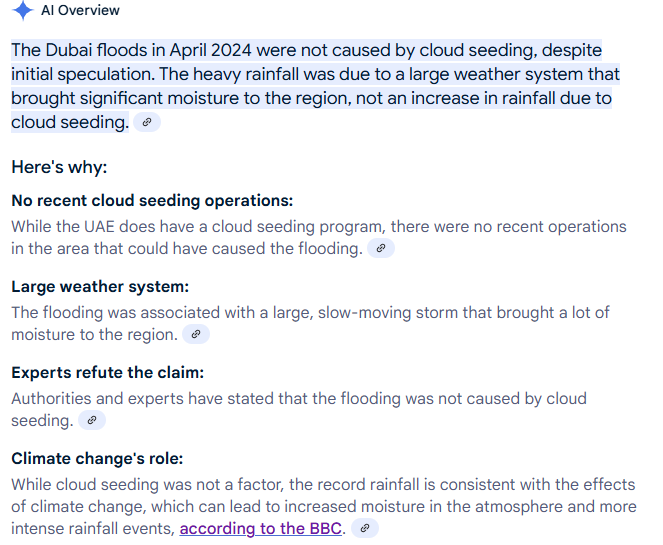Screen dimensions: 663x545
Task: Click the AI Overview sparkle icon
Action: pos(23,11)
